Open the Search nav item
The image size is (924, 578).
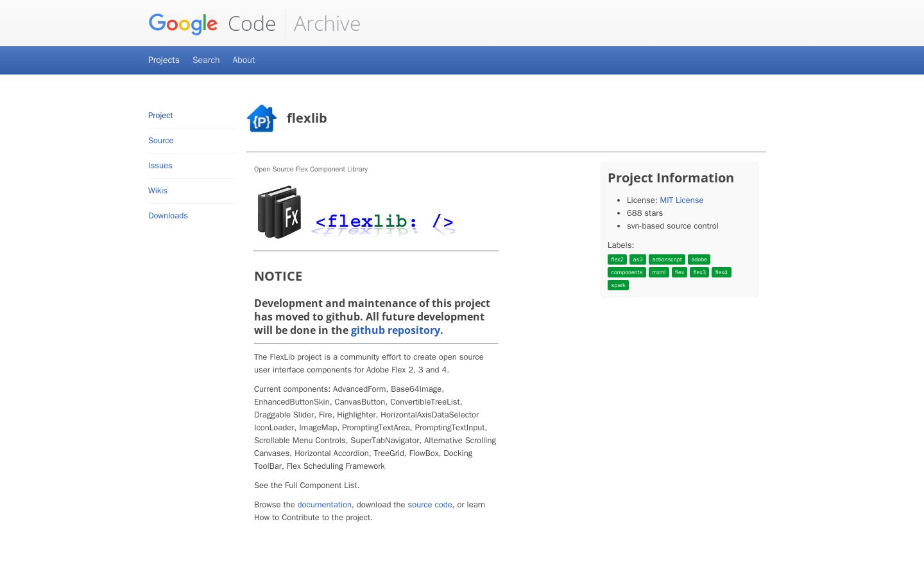pyautogui.click(x=206, y=60)
